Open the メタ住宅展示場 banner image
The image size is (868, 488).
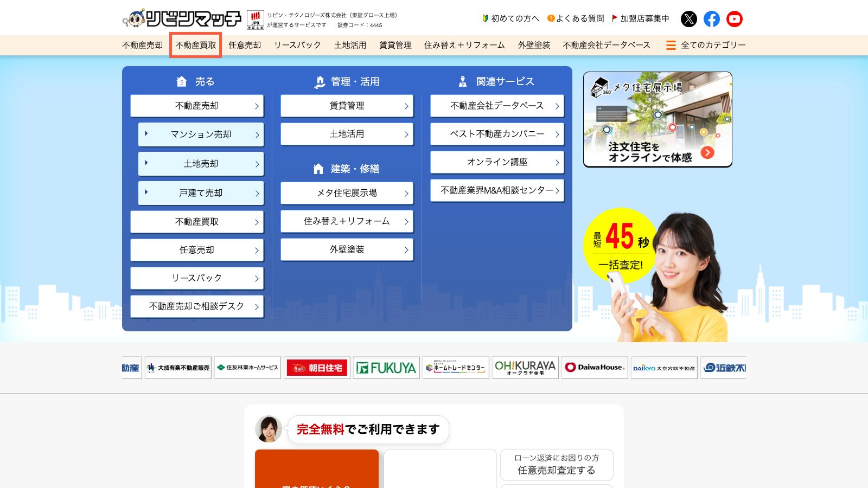(658, 119)
